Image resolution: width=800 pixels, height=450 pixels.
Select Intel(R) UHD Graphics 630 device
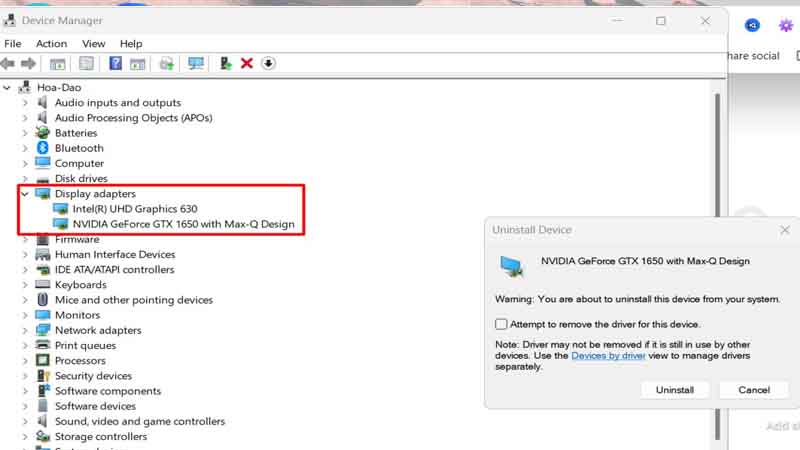(x=135, y=209)
